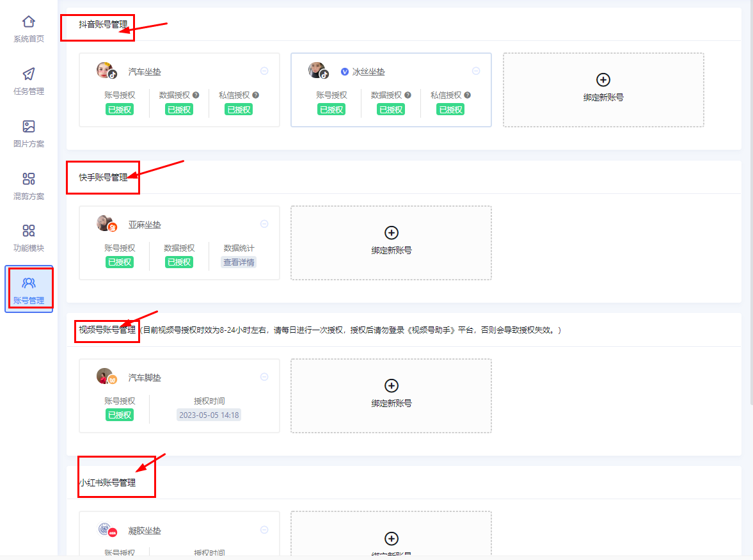Click 数据授权 help icon on 汽车坐垫 card
This screenshot has width=753, height=560.
click(x=196, y=95)
